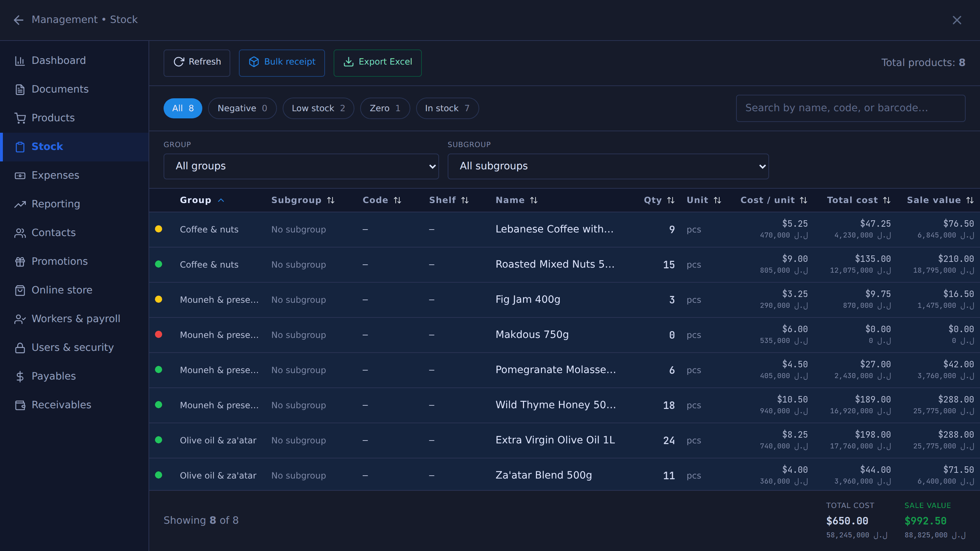Image resolution: width=980 pixels, height=551 pixels.
Task: Select the Fig Jam 400g product name
Action: pyautogui.click(x=528, y=300)
